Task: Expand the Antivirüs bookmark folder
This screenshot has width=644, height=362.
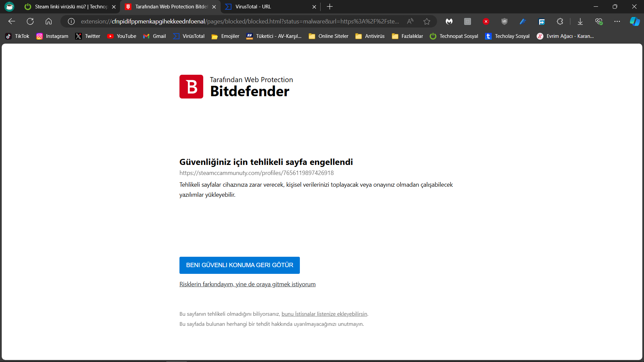Action: (x=370, y=36)
